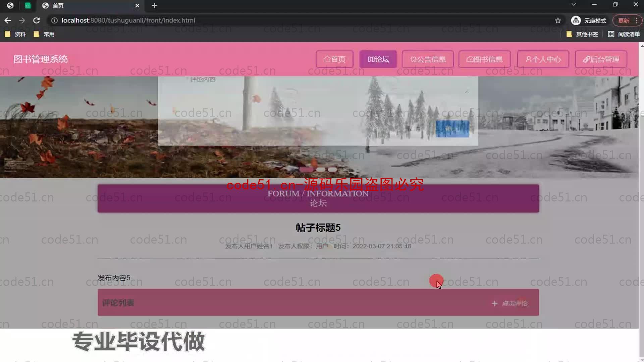Close the 首页 browser tab
This screenshot has width=644, height=362.
pyautogui.click(x=137, y=6)
